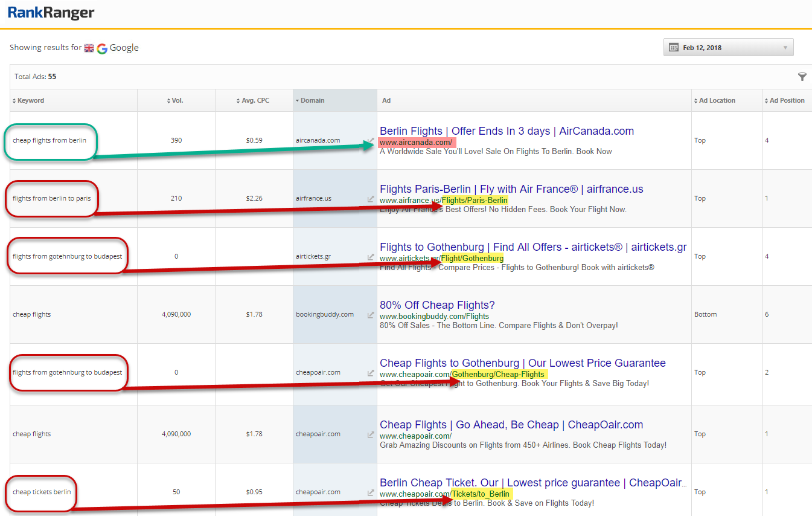Image resolution: width=812 pixels, height=516 pixels.
Task: Sort table by Keyword column
Action: 30,101
